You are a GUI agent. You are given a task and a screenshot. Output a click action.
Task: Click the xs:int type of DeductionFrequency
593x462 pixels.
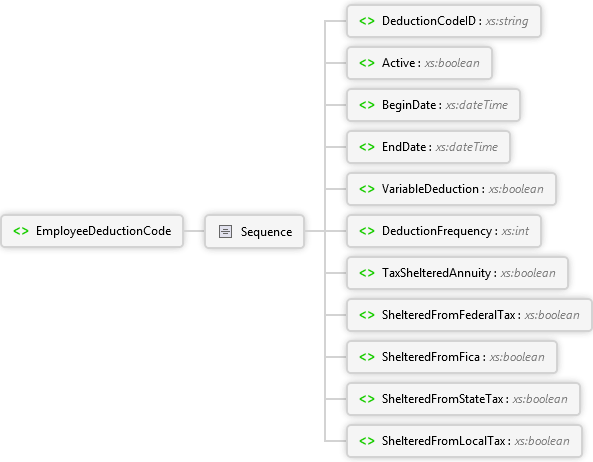(515, 231)
